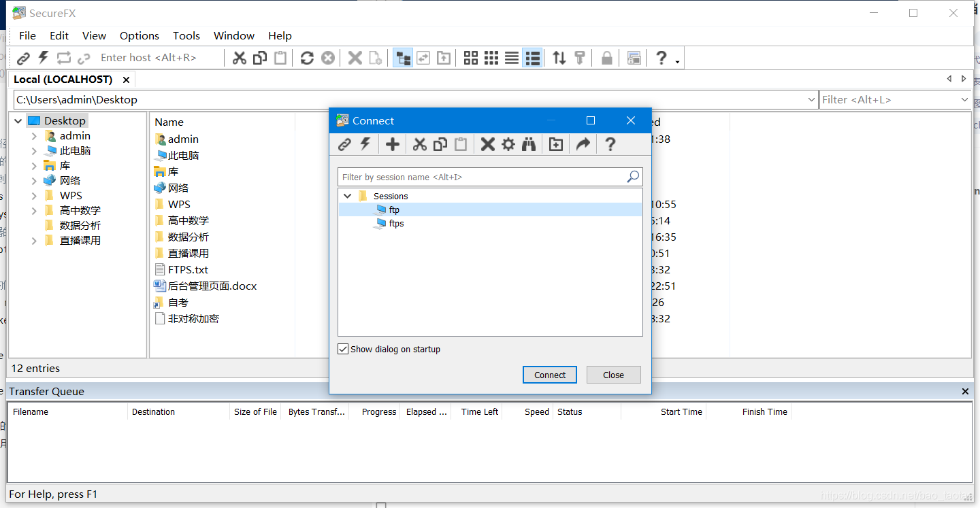Expand the 网络 tree node
Image resolution: width=980 pixels, height=508 pixels.
point(34,181)
